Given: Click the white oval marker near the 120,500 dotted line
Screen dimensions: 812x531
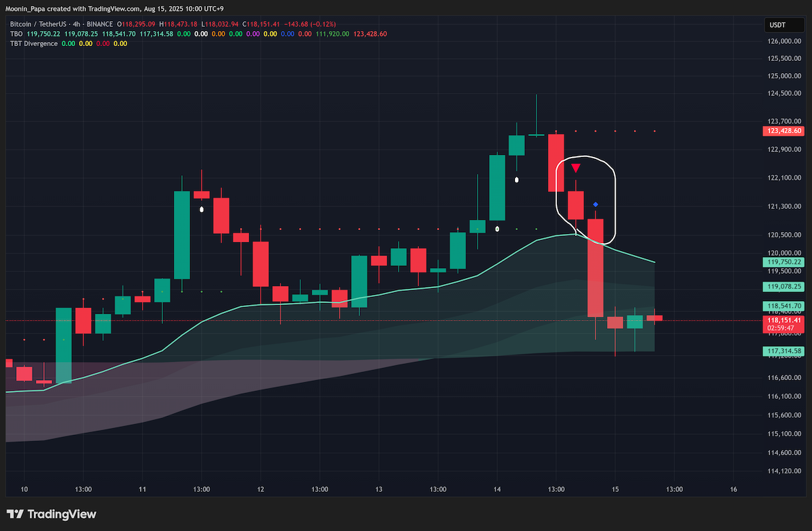Looking at the screenshot, I should 497,229.
